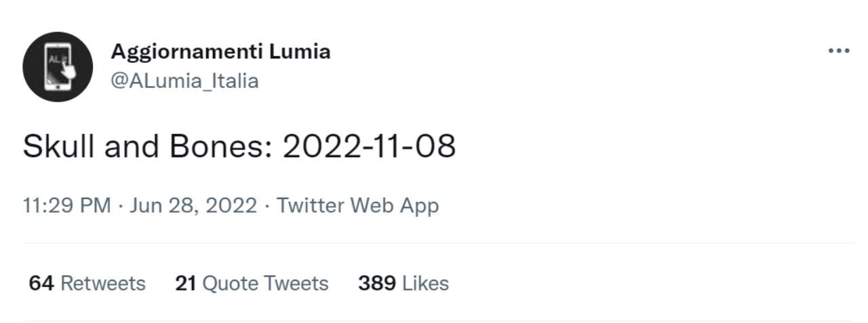Click the @ALumia_Italia handle
The width and height of the screenshot is (868, 323).
[184, 81]
